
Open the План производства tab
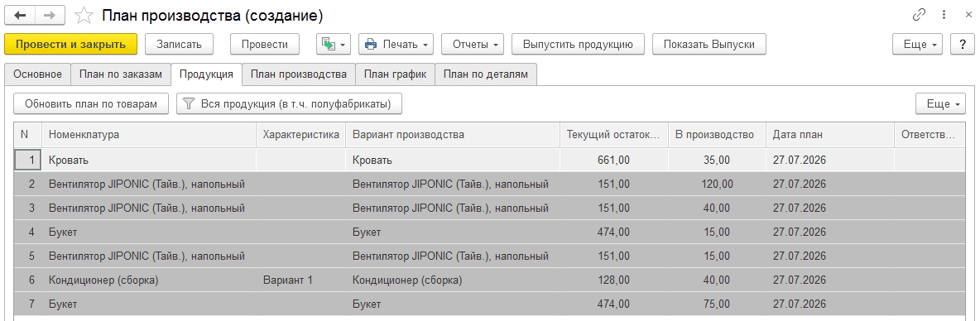(299, 74)
